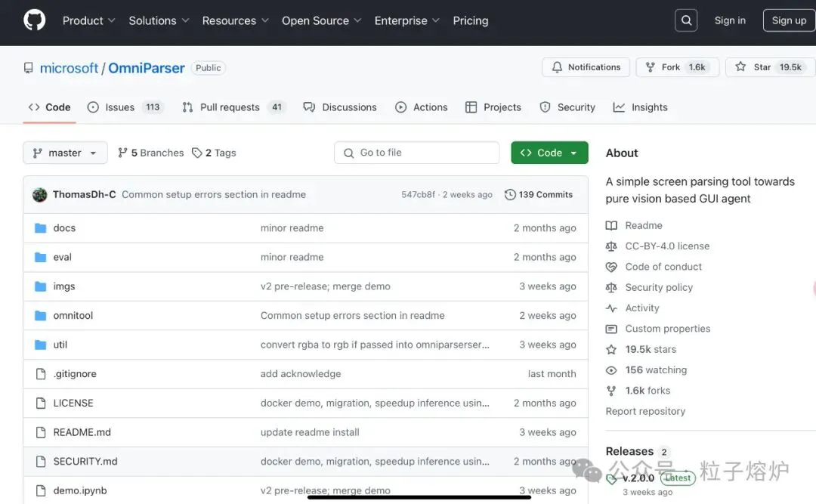Expand the Open Source dropdown
Image resolution: width=816 pixels, height=504 pixels.
[321, 21]
